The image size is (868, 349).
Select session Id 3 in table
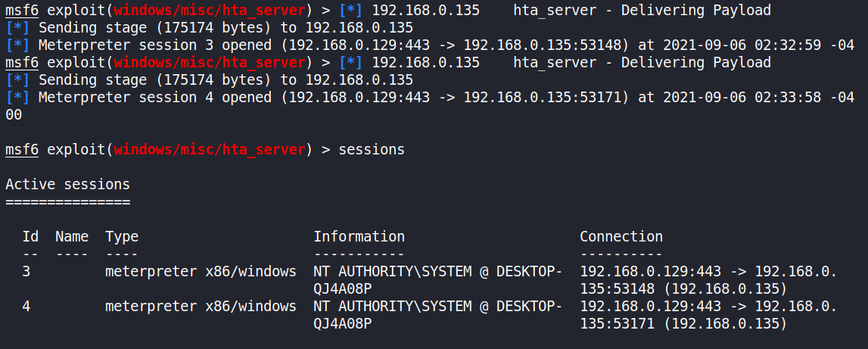[26, 272]
